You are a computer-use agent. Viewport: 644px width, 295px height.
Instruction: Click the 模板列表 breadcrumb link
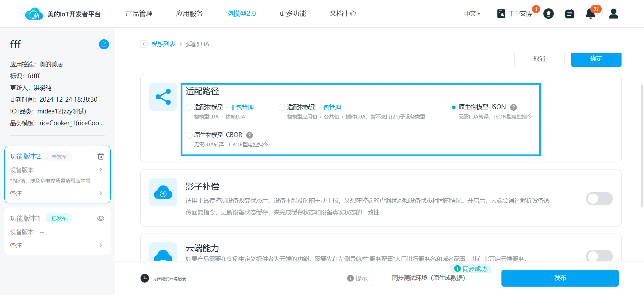[163, 44]
